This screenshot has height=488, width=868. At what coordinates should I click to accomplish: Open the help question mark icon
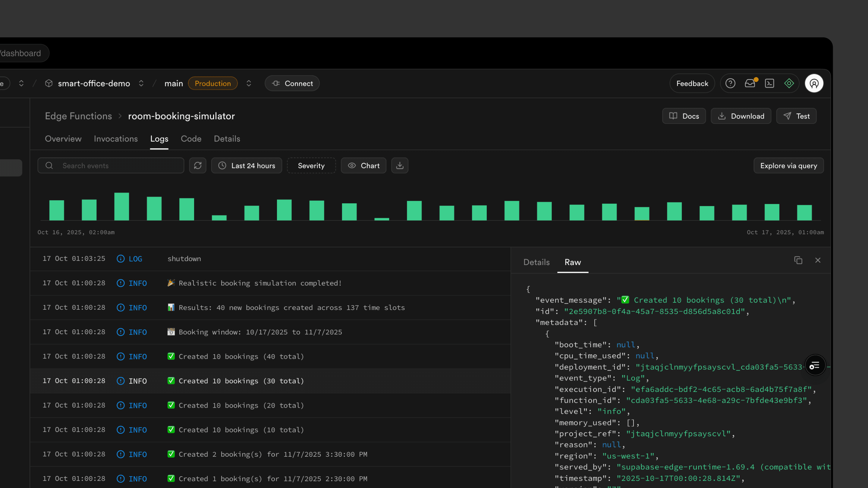pyautogui.click(x=730, y=83)
